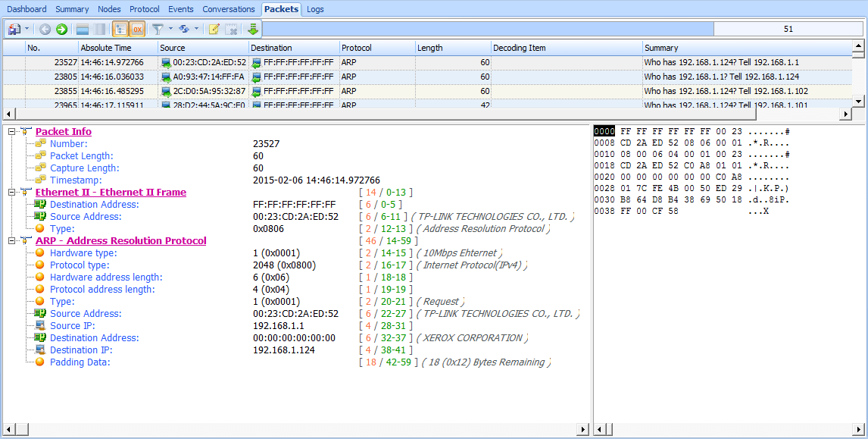The height and width of the screenshot is (439, 868).
Task: Click the hex pane scroll right arrow
Action: pyautogui.click(x=859, y=429)
